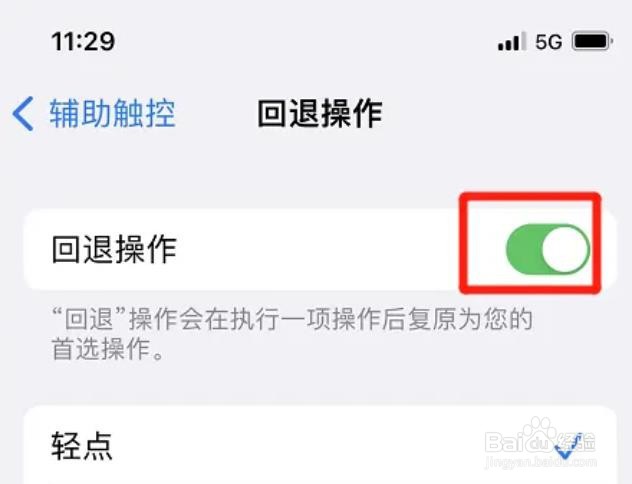Screen dimensions: 632x484
Task: Disable the 回退操作 green switch
Action: 547,249
